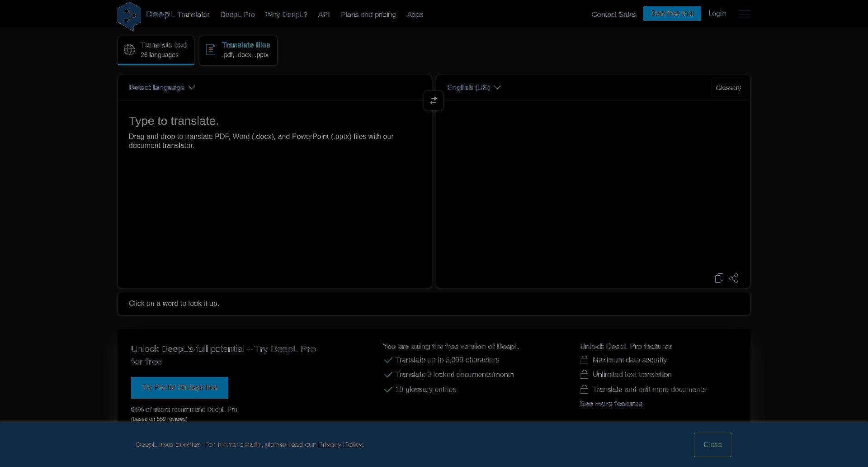The height and width of the screenshot is (467, 868).
Task: Click the Start free trial button
Action: [x=672, y=14]
